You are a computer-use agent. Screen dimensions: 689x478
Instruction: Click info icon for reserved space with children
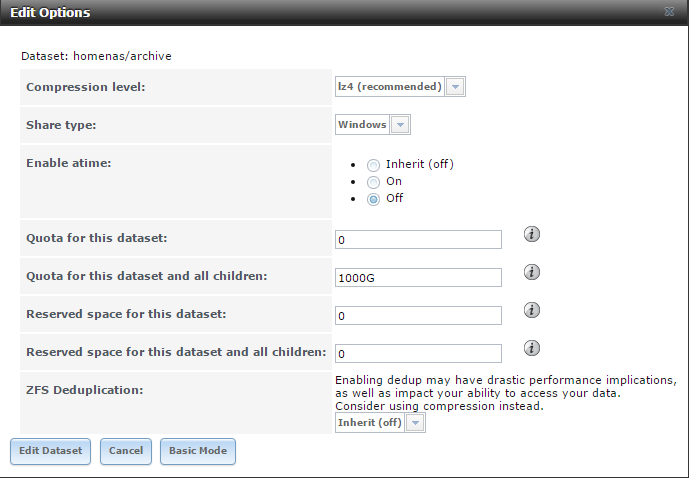coord(532,348)
